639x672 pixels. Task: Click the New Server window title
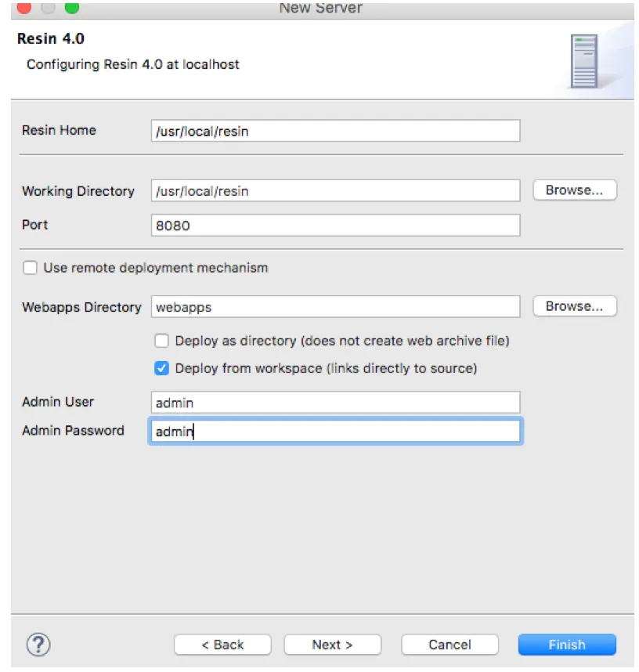click(x=320, y=8)
